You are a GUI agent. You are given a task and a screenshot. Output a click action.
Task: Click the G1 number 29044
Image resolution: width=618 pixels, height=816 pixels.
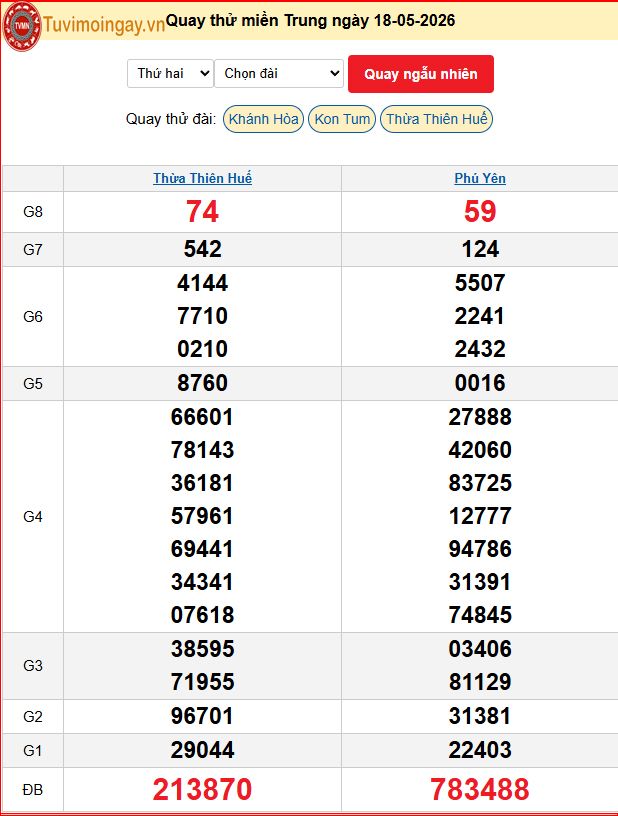click(x=202, y=750)
